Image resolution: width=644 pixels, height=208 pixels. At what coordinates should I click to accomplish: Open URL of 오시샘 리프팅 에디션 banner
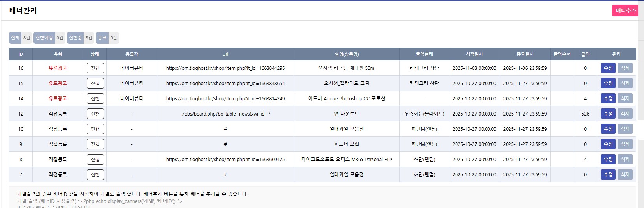tap(225, 68)
